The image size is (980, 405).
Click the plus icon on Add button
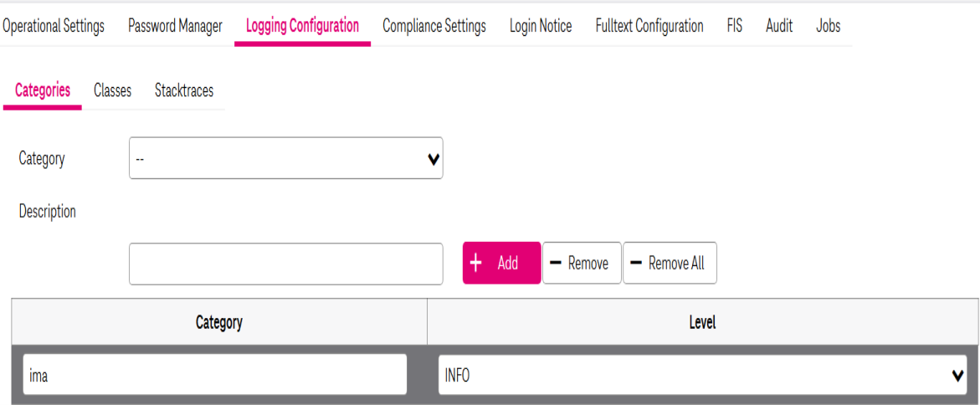476,264
